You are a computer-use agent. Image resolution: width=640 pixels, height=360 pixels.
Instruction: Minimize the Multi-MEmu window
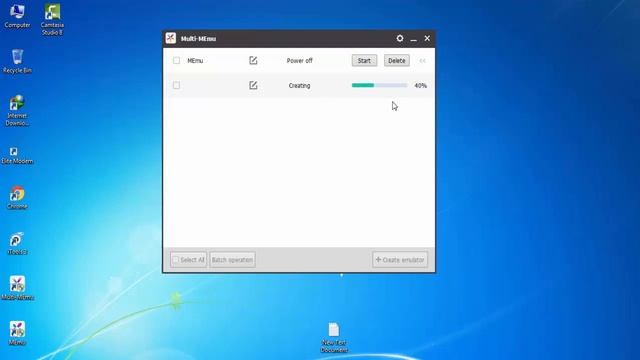[x=413, y=39]
